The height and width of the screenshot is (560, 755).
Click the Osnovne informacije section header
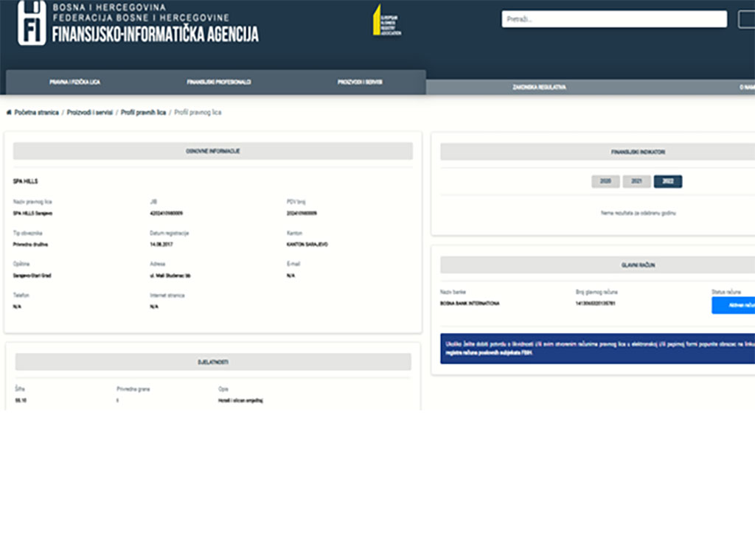pos(212,151)
